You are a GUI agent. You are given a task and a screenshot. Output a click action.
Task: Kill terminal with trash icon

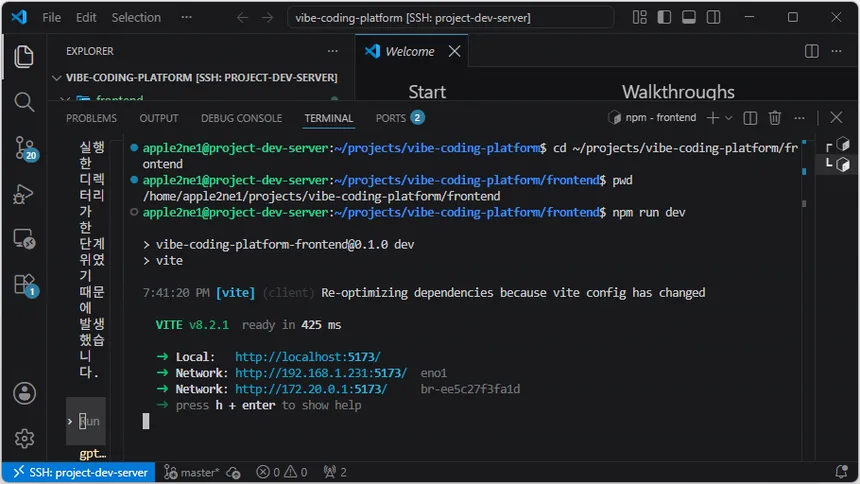click(774, 117)
